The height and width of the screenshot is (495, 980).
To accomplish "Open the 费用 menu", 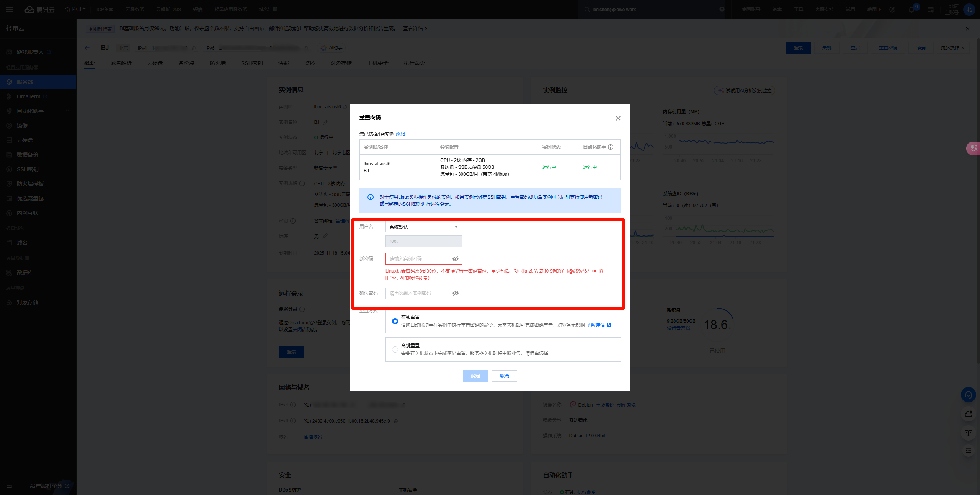I will tap(874, 10).
